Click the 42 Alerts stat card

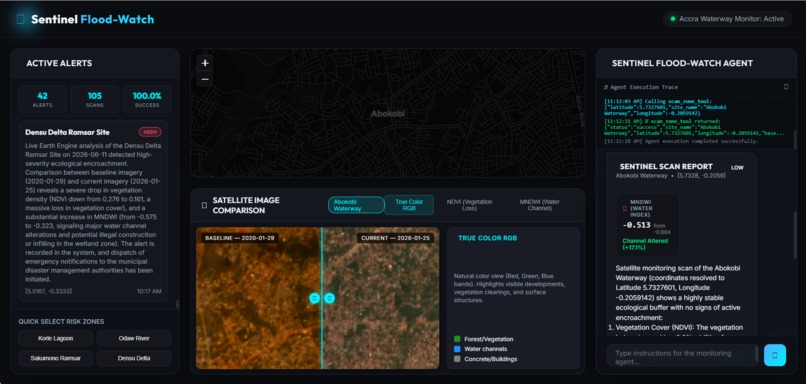(43, 99)
